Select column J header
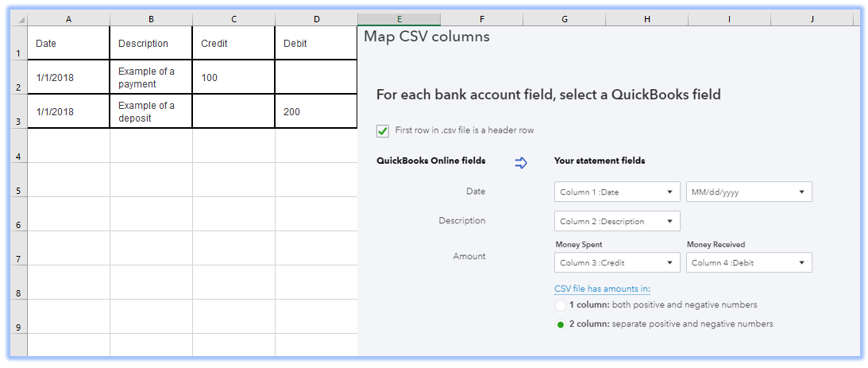The image size is (868, 368). click(x=812, y=19)
